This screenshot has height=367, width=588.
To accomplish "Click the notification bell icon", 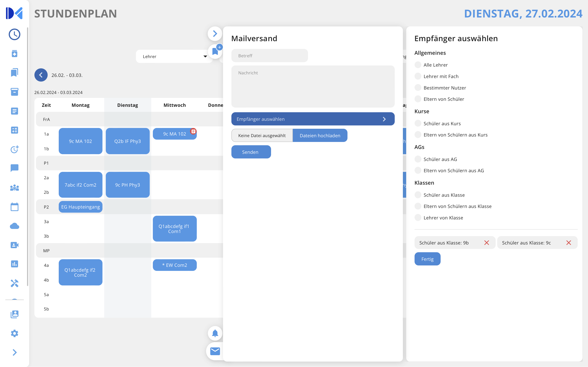I will [x=215, y=333].
